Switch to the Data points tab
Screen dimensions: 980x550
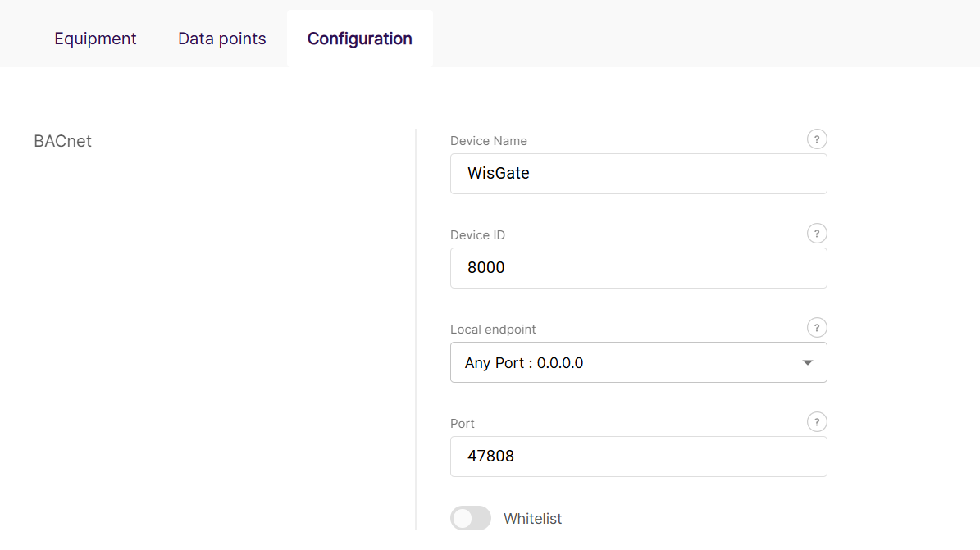click(x=221, y=38)
